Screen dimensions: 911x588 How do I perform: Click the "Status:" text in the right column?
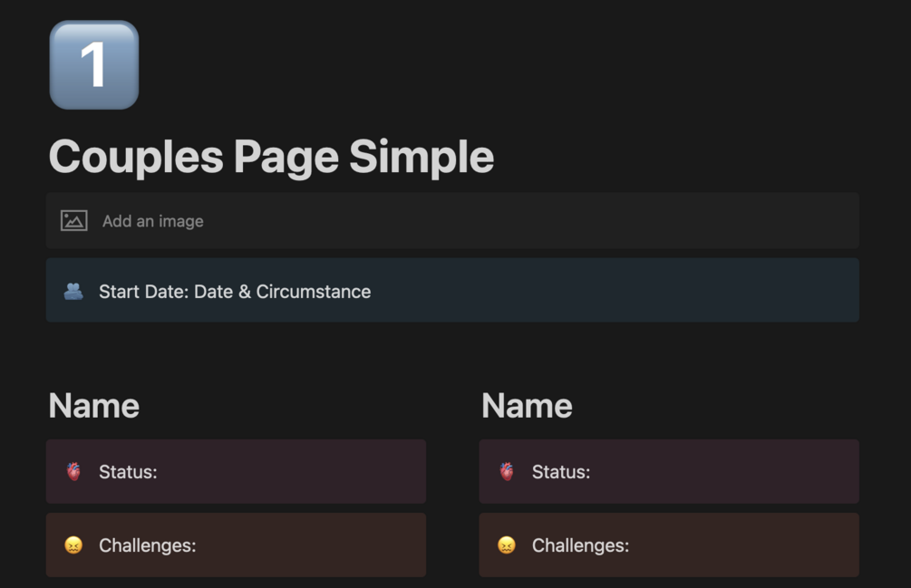click(x=561, y=472)
